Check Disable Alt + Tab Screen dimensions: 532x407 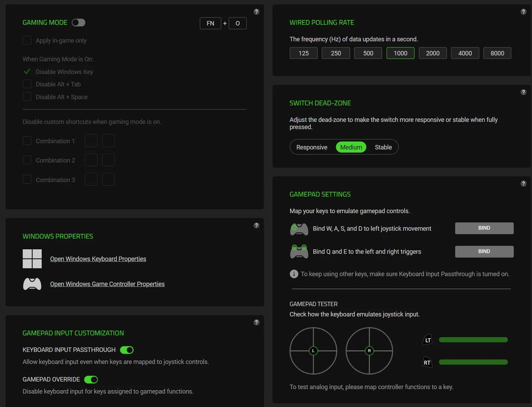(27, 84)
